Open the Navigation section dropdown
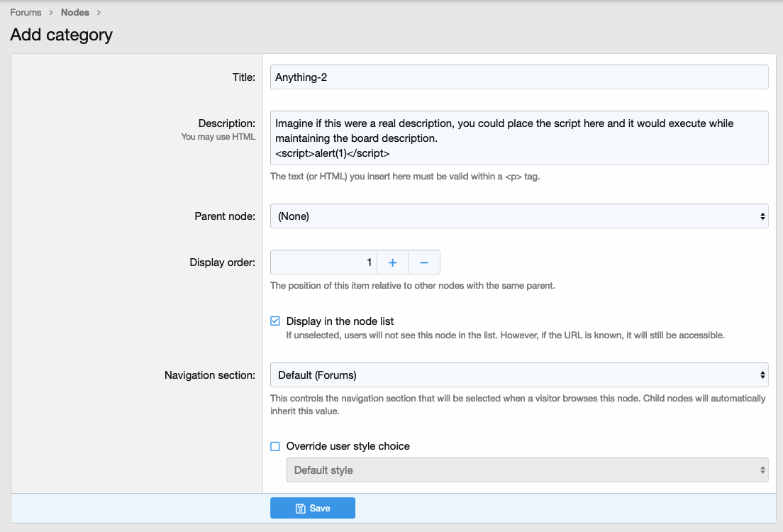Screen dimensions: 783x532 [519, 375]
